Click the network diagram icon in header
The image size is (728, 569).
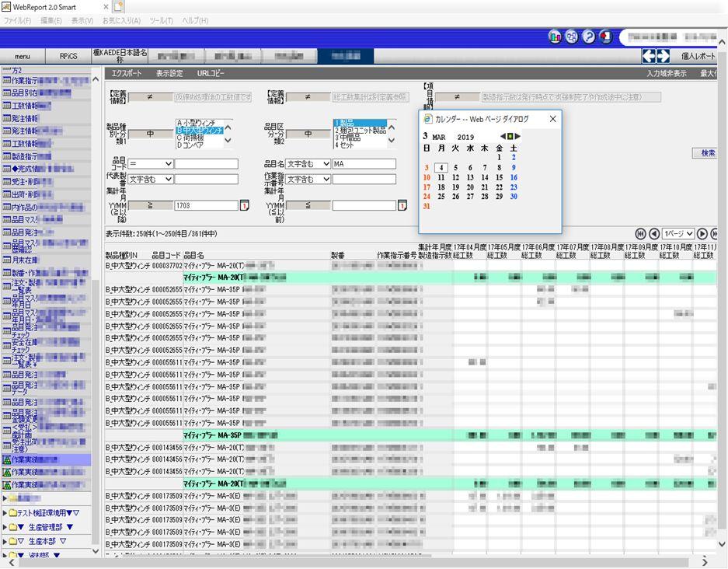pos(572,37)
